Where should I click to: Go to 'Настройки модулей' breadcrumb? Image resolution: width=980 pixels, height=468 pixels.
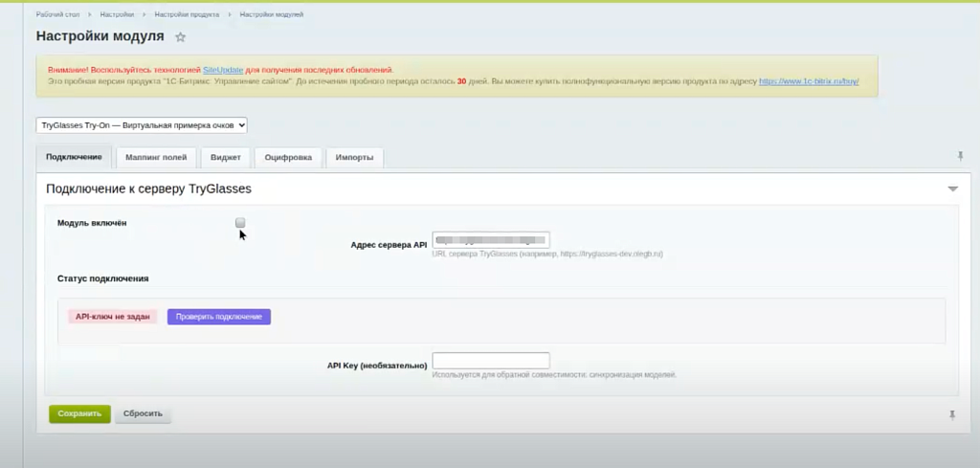(272, 14)
